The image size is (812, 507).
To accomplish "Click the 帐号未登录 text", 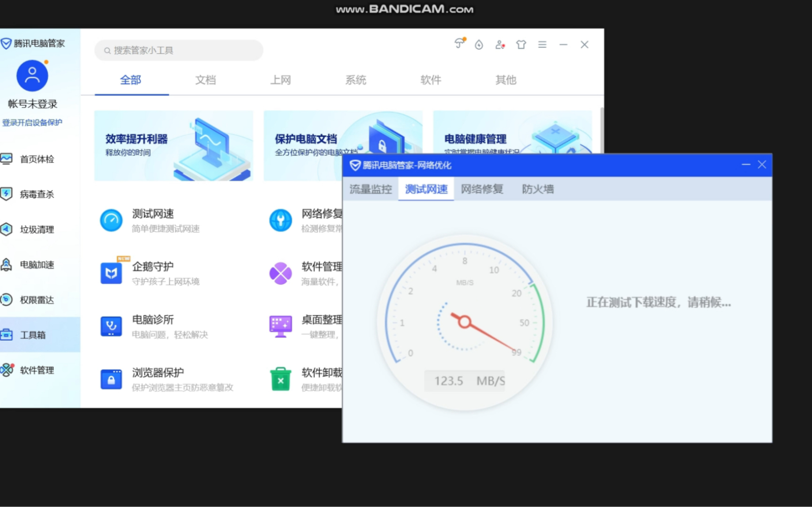I will [x=33, y=104].
